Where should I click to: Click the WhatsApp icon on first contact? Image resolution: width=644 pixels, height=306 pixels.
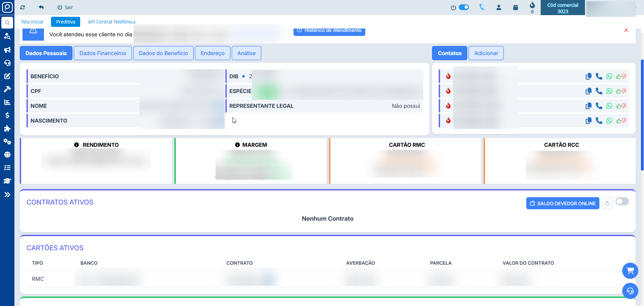pos(609,77)
